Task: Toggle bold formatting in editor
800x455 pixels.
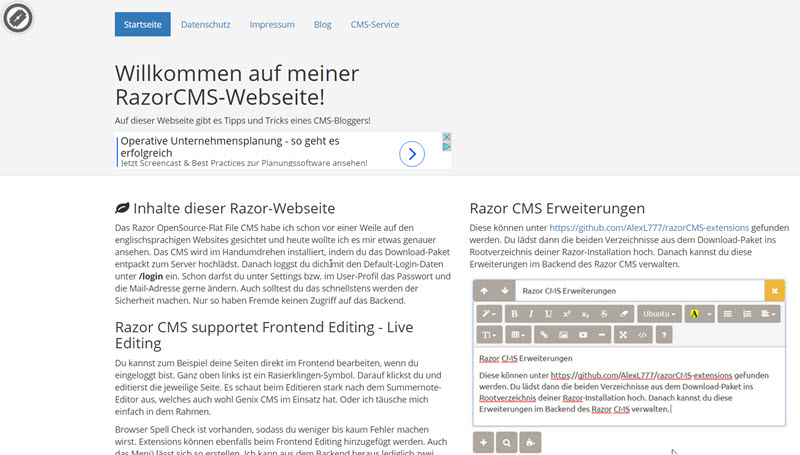Action: click(x=514, y=314)
